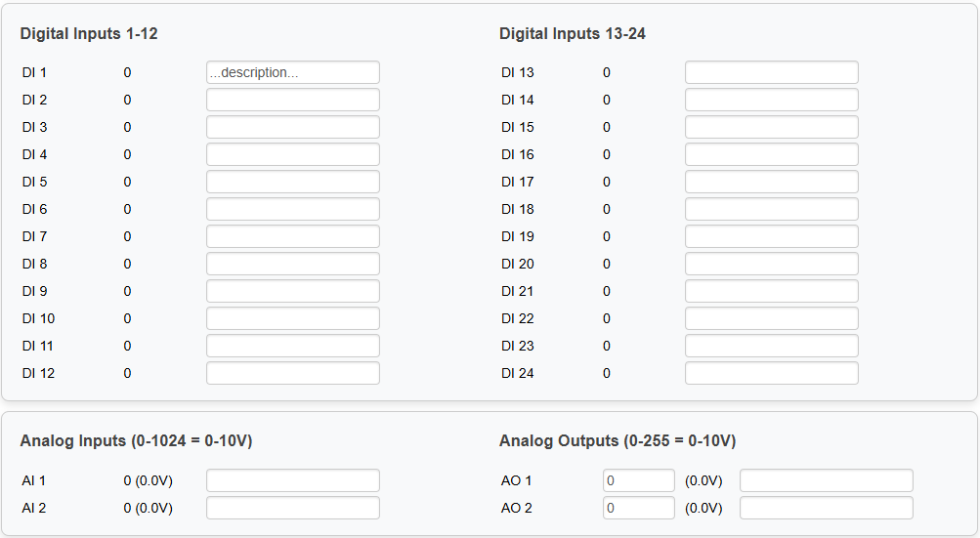This screenshot has width=980, height=538.
Task: Click the DI 13 description field
Action: 771,72
